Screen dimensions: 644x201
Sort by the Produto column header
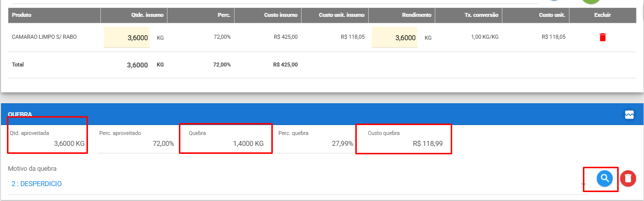[21, 15]
